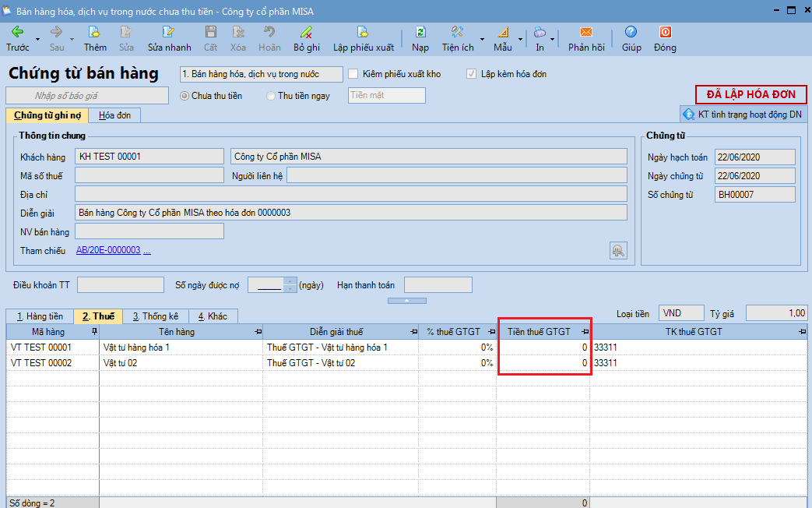The width and height of the screenshot is (812, 508).
Task: Open Giúp help
Action: click(631, 40)
